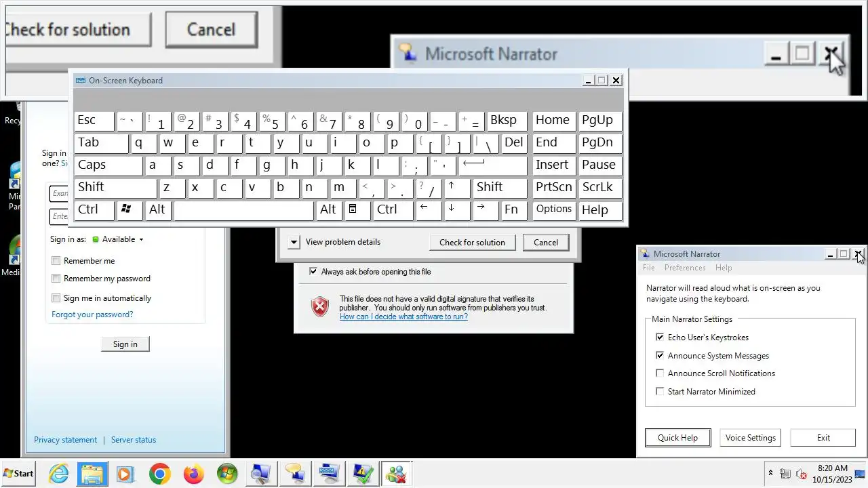868x488 pixels.
Task: Open Firefox from the taskbar
Action: click(193, 473)
